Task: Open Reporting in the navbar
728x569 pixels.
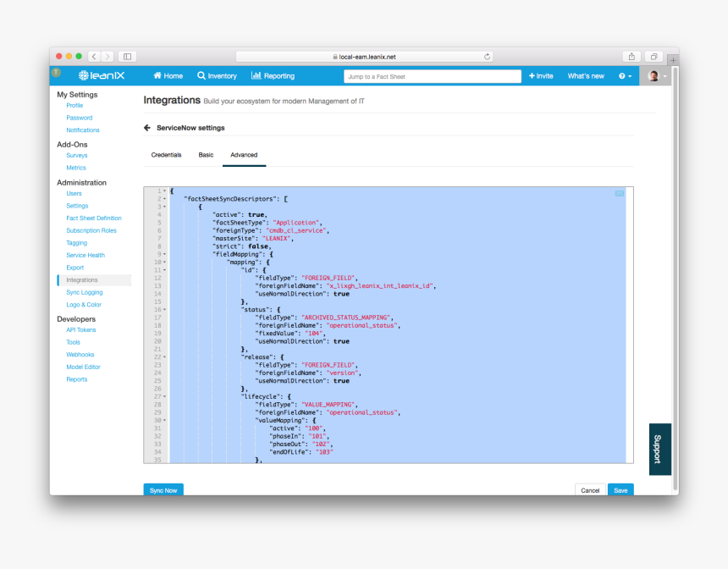Action: (x=273, y=76)
